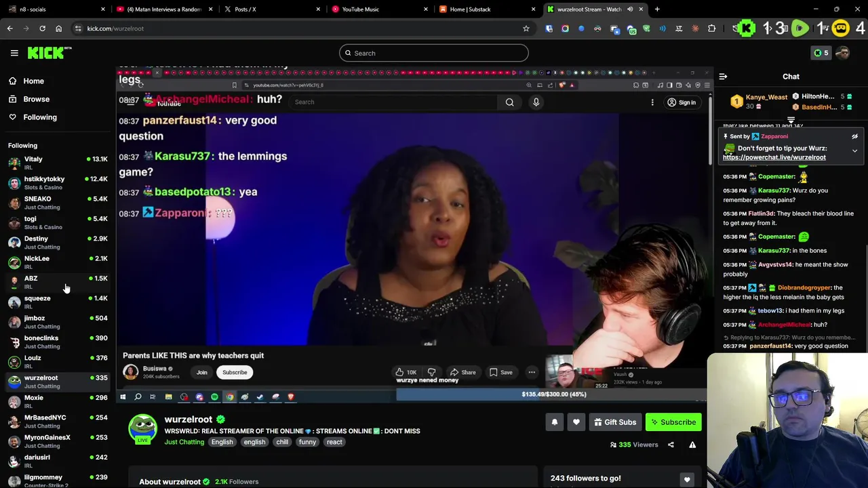This screenshot has width=868, height=488.
Task: Go to Home in the sidebar
Action: click(33, 81)
